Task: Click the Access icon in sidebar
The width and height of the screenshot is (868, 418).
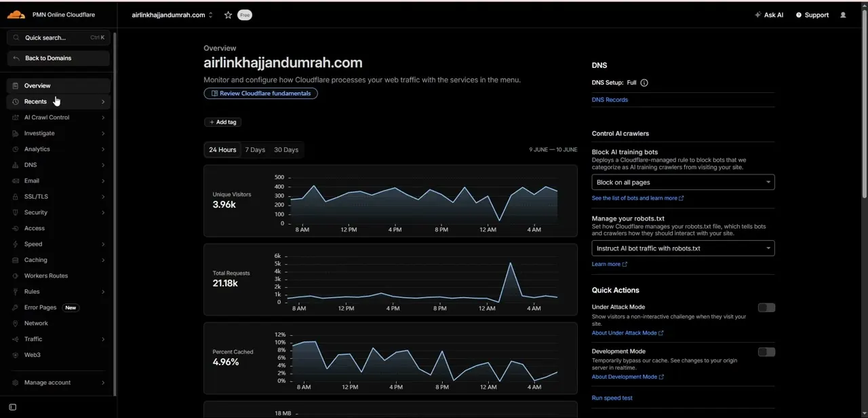Action: pyautogui.click(x=16, y=228)
